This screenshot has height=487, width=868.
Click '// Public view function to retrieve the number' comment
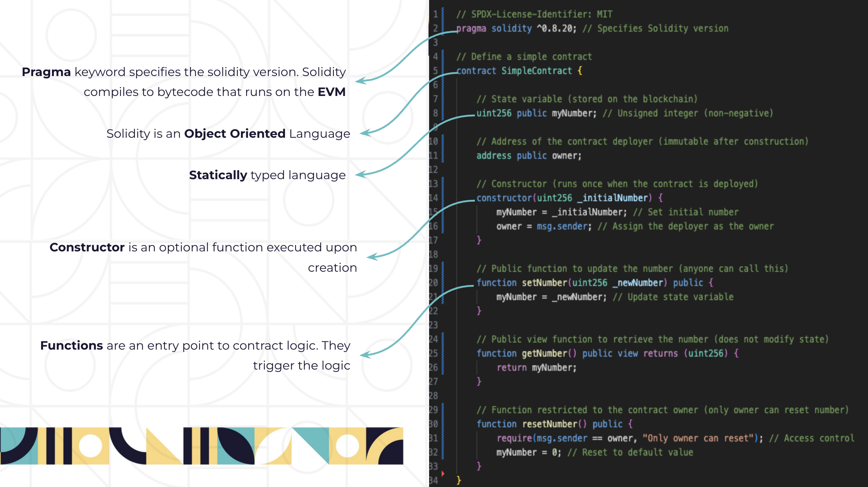tap(652, 339)
